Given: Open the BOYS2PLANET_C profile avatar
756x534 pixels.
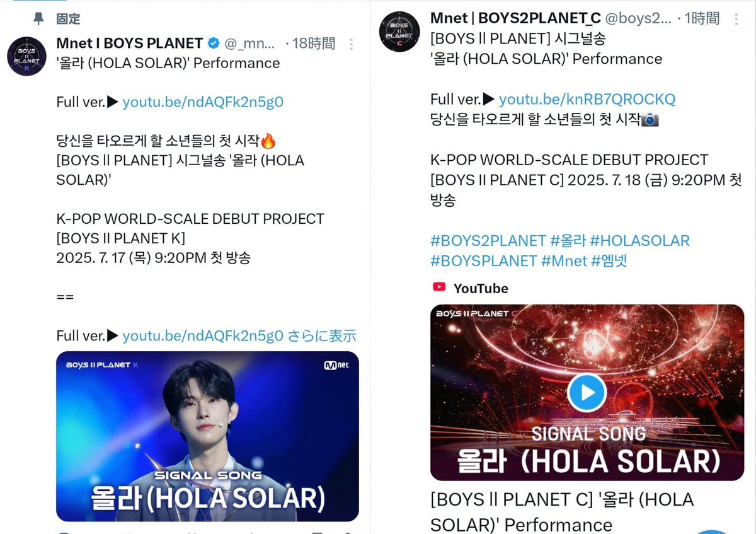Looking at the screenshot, I should (399, 32).
